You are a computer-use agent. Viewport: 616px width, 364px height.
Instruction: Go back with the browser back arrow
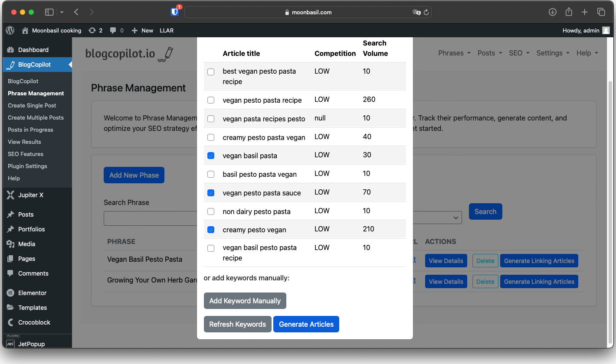pos(76,12)
